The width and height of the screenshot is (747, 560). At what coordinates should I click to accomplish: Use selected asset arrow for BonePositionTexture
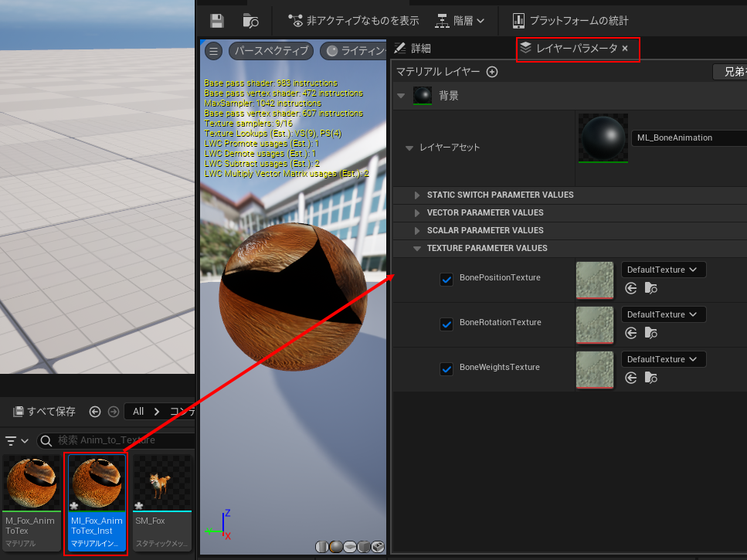pos(631,288)
